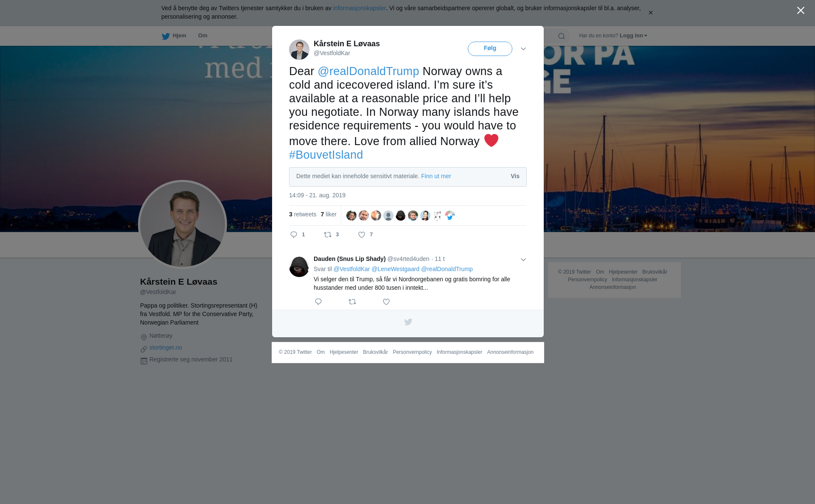
Task: Expand options chevron on Dauden's reply
Action: click(523, 260)
